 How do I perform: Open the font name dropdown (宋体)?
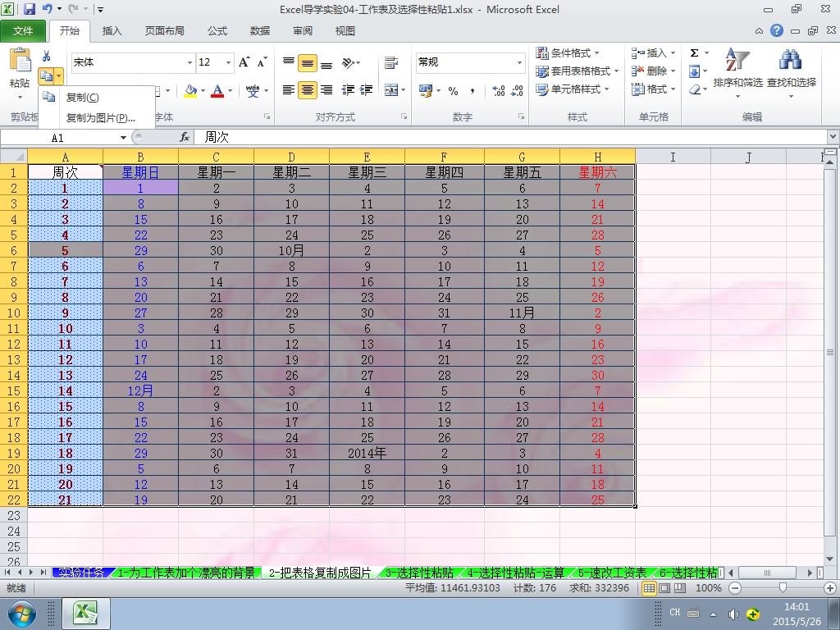(189, 62)
